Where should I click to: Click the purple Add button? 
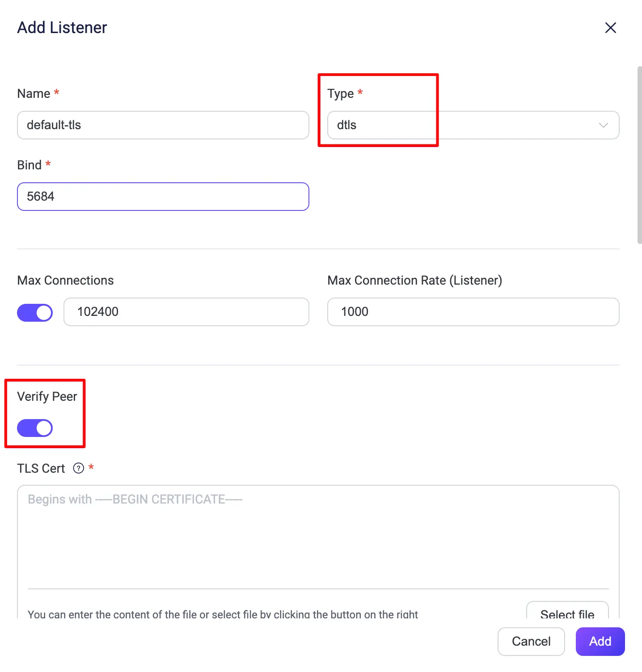(x=600, y=642)
